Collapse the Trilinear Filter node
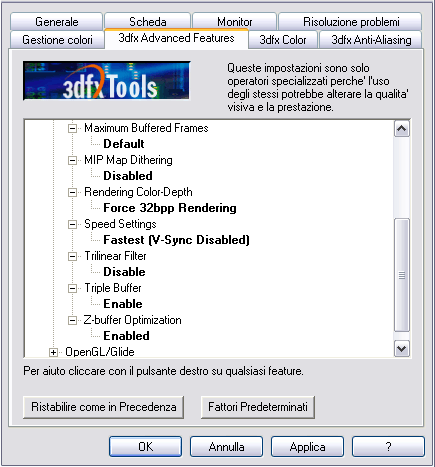Viewport: 435px width, 467px height. pos(72,256)
